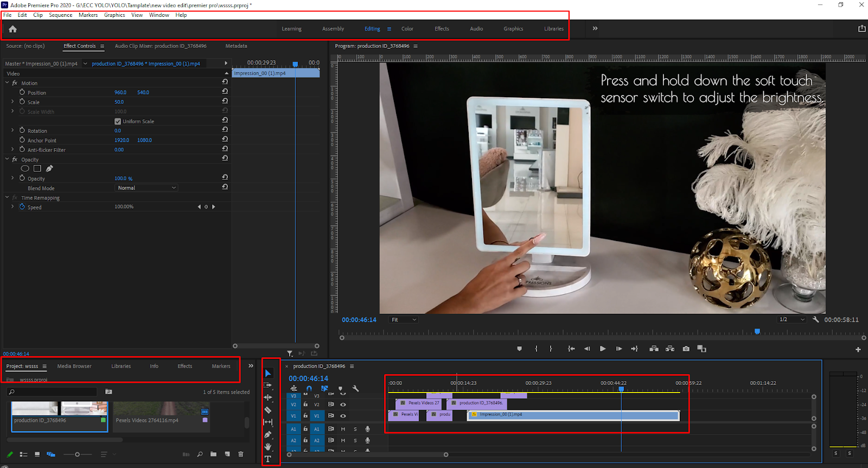Open the Sequence menu
The width and height of the screenshot is (868, 468).
[x=60, y=15]
